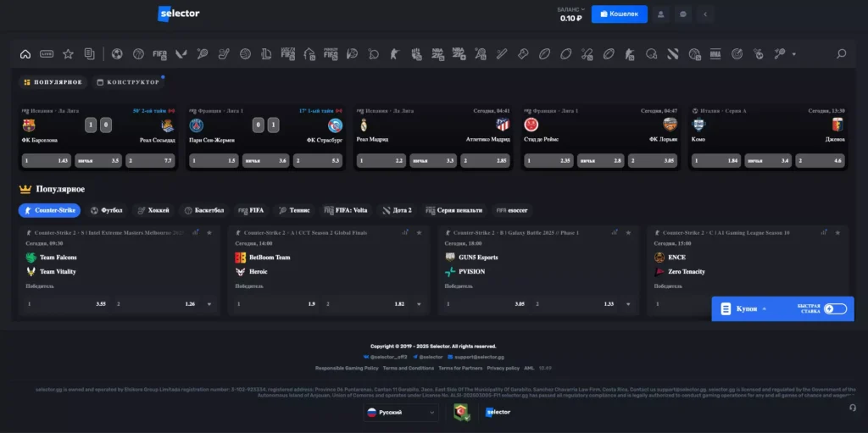Open the user profile icon
868x433 pixels.
pyautogui.click(x=661, y=14)
